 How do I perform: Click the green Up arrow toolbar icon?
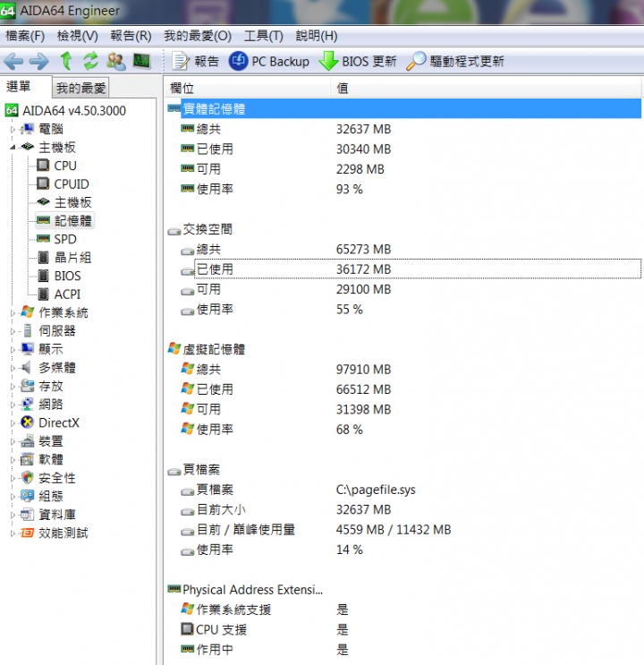[x=65, y=61]
